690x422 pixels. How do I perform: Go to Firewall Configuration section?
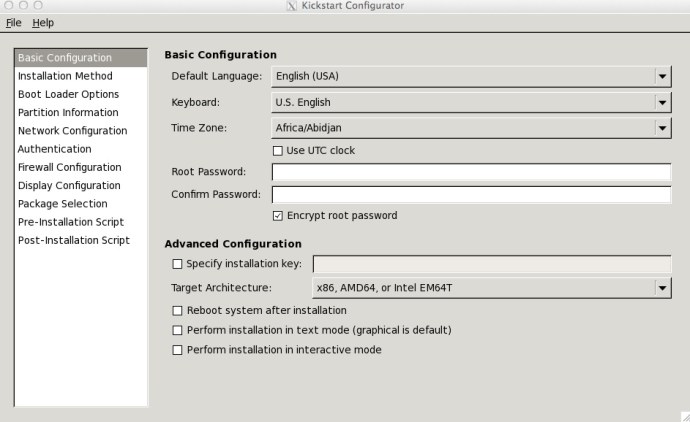pos(81,167)
